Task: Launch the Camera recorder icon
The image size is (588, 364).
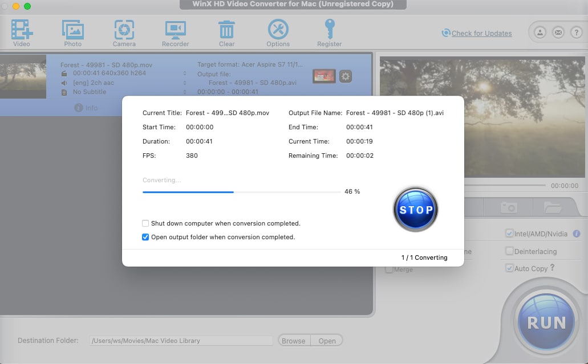Action: click(x=124, y=30)
